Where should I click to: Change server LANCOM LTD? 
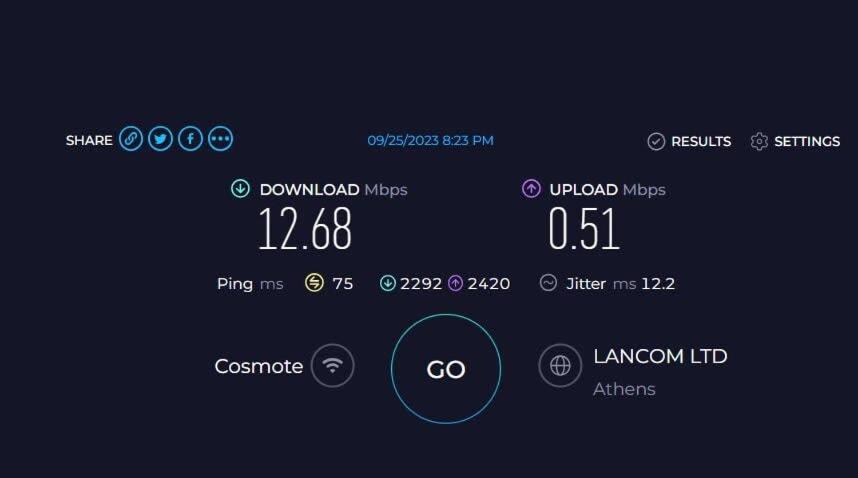coord(660,356)
